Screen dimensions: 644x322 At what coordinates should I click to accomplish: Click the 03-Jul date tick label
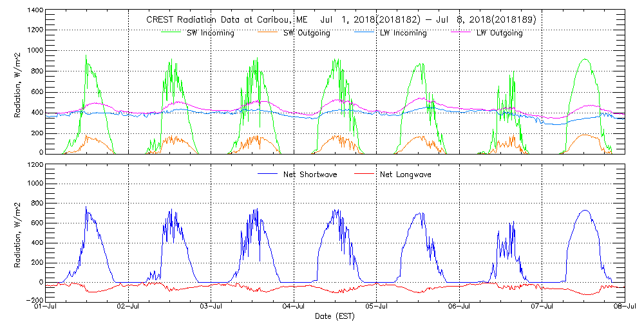[211, 307]
